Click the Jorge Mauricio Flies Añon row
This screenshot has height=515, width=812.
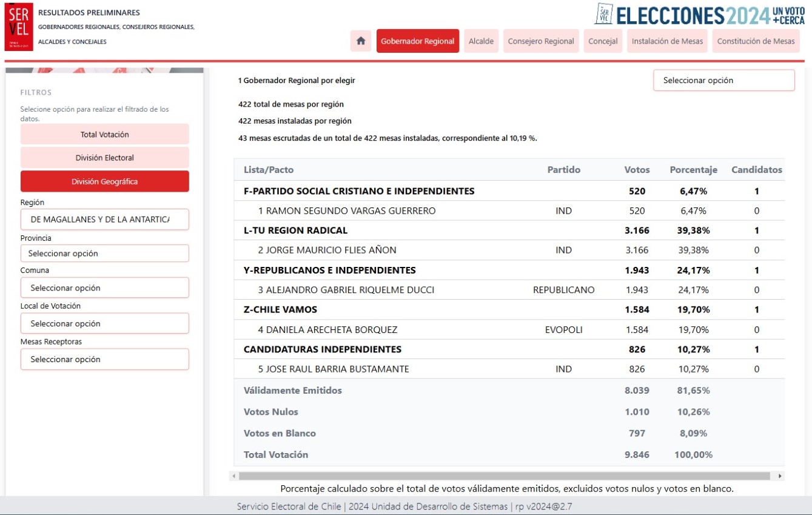[x=509, y=251]
